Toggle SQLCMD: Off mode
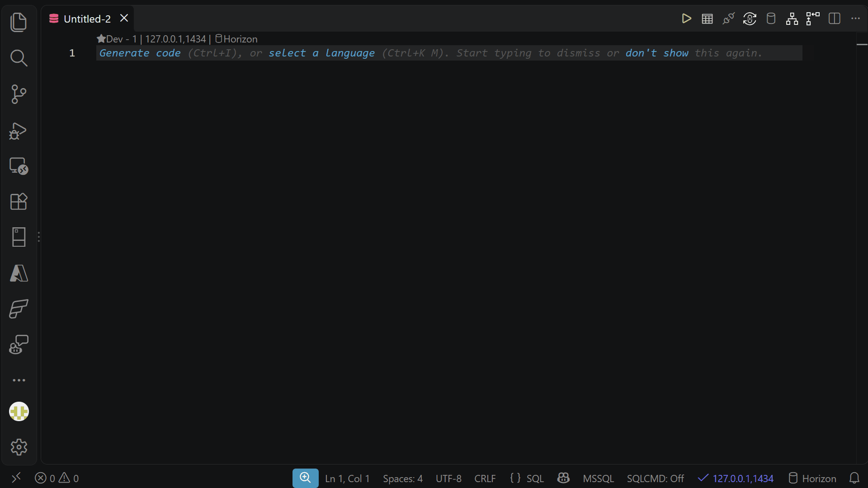 click(x=655, y=479)
